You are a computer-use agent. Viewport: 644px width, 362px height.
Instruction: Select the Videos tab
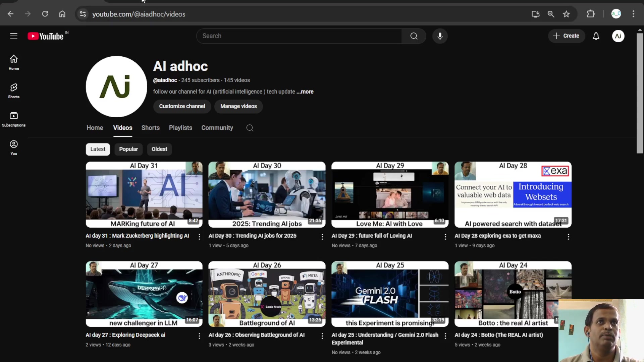123,128
